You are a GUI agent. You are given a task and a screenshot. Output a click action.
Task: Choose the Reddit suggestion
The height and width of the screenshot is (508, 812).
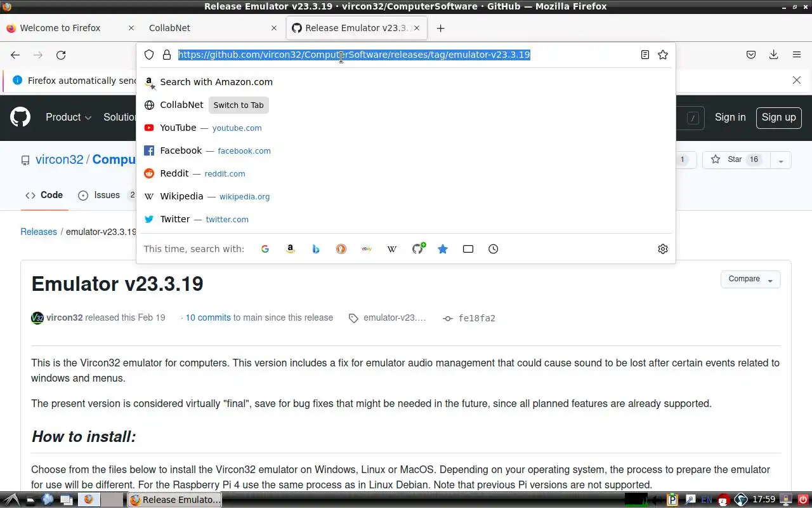click(406, 173)
